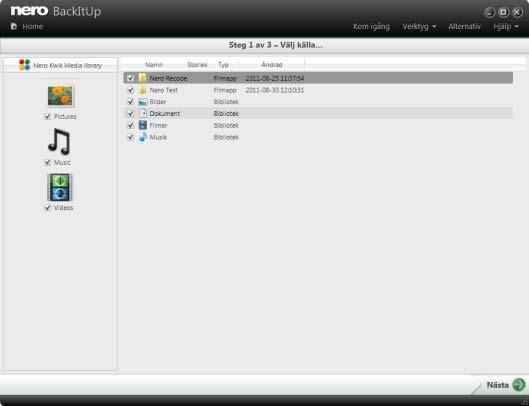
Task: Select the Bilder row name
Action: click(158, 102)
